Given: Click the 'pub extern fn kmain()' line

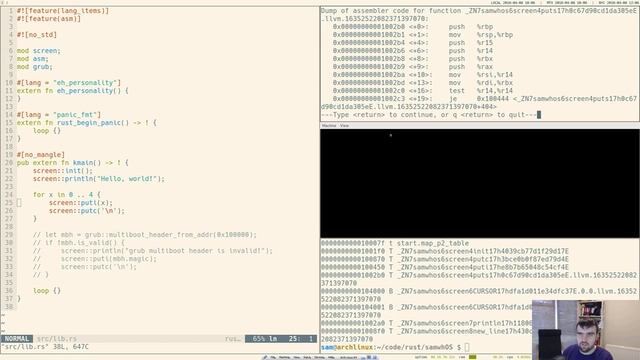Looking at the screenshot, I should (73, 163).
